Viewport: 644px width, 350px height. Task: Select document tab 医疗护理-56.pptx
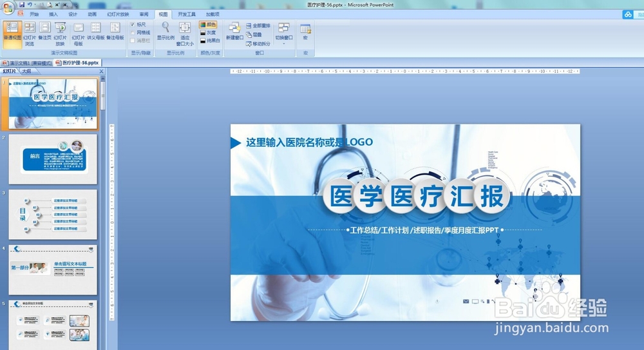click(x=78, y=63)
